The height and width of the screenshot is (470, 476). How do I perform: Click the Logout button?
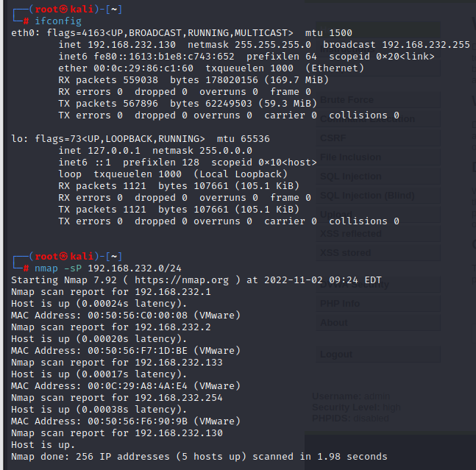(336, 354)
